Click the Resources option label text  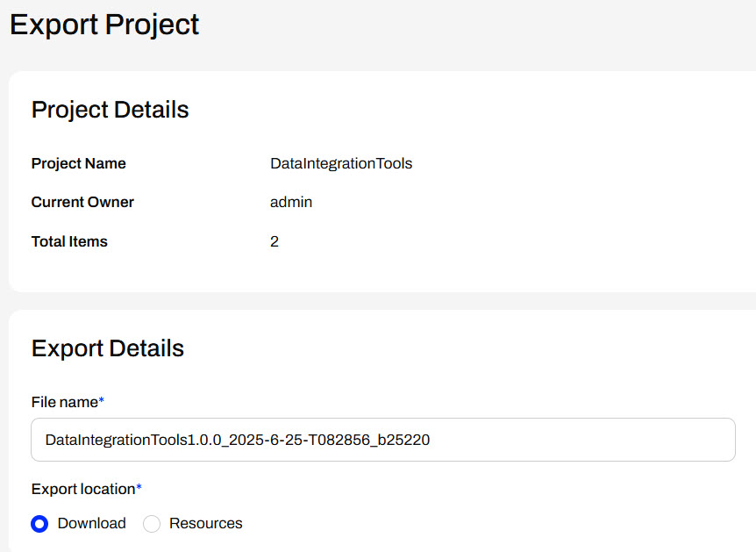(x=206, y=523)
